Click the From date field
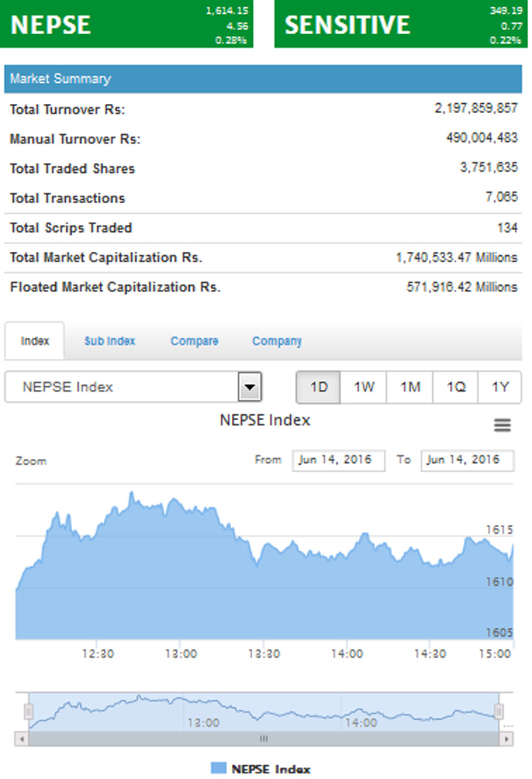This screenshot has width=532, height=779. point(338,460)
